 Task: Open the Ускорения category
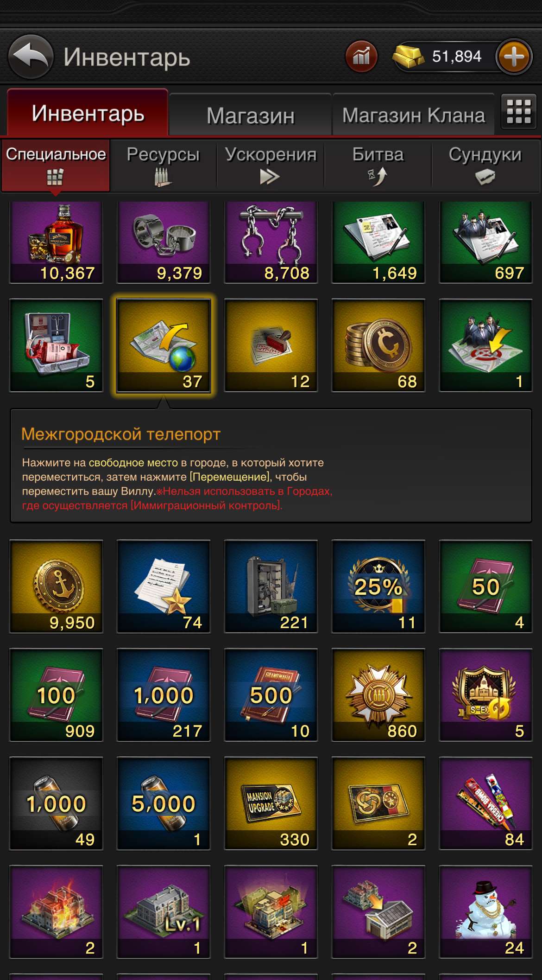[271, 165]
